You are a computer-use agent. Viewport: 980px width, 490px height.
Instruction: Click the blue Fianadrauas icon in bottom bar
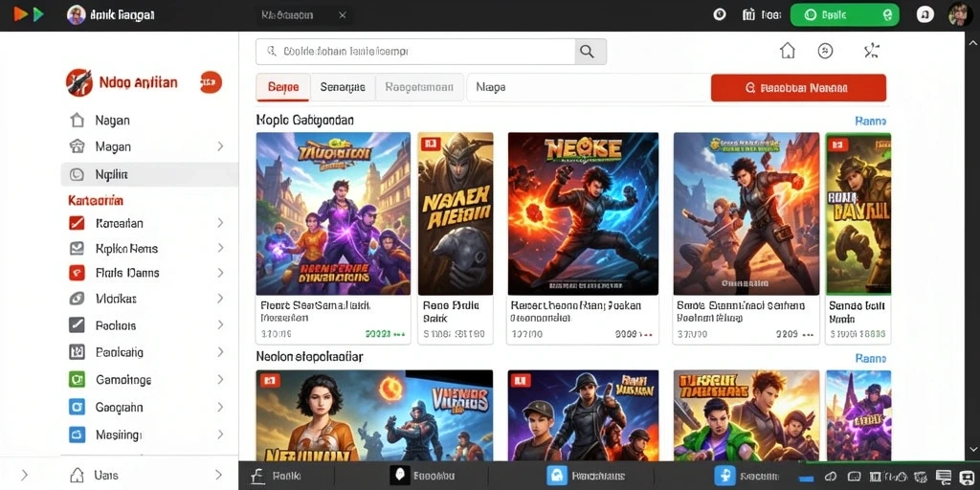tap(556, 476)
